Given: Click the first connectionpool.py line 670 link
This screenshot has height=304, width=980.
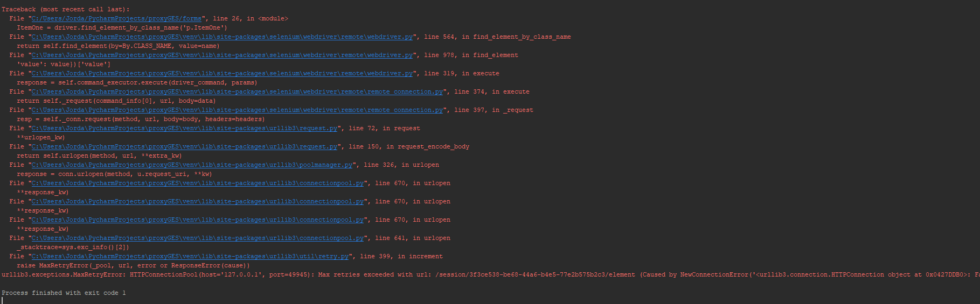Looking at the screenshot, I should 197,183.
